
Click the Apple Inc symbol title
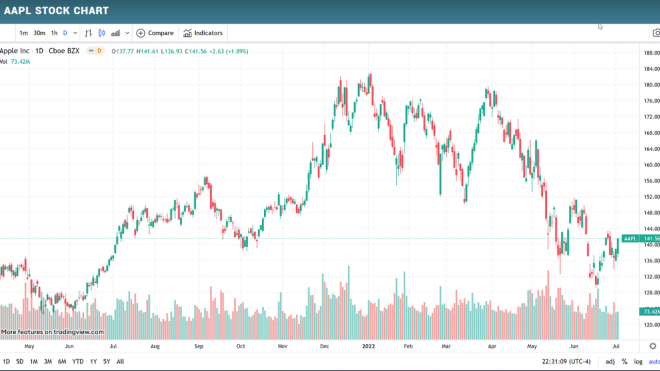click(x=15, y=51)
